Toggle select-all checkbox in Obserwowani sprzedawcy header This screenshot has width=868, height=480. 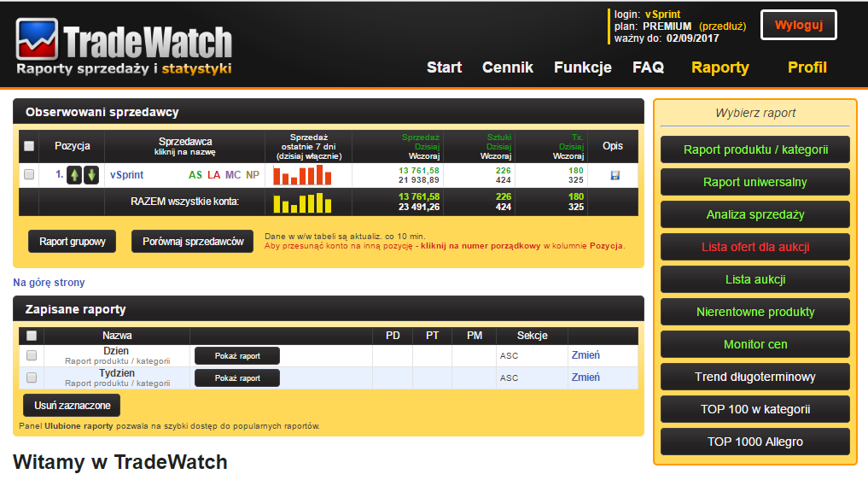29,146
